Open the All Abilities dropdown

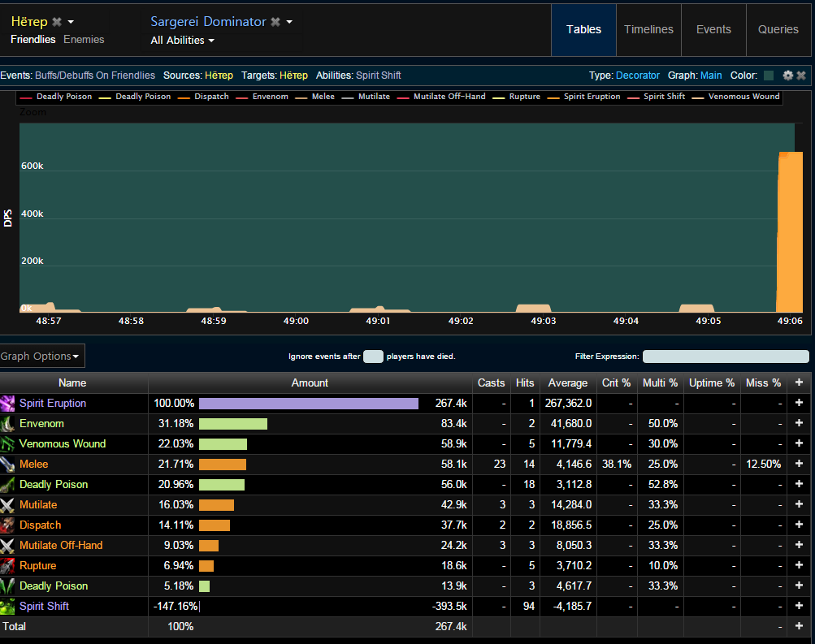(183, 40)
